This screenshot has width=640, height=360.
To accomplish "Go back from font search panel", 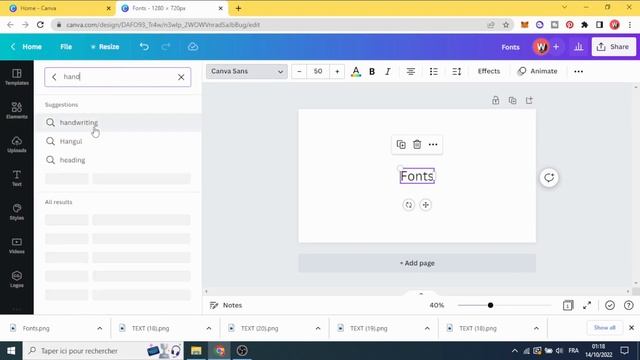I will 54,77.
